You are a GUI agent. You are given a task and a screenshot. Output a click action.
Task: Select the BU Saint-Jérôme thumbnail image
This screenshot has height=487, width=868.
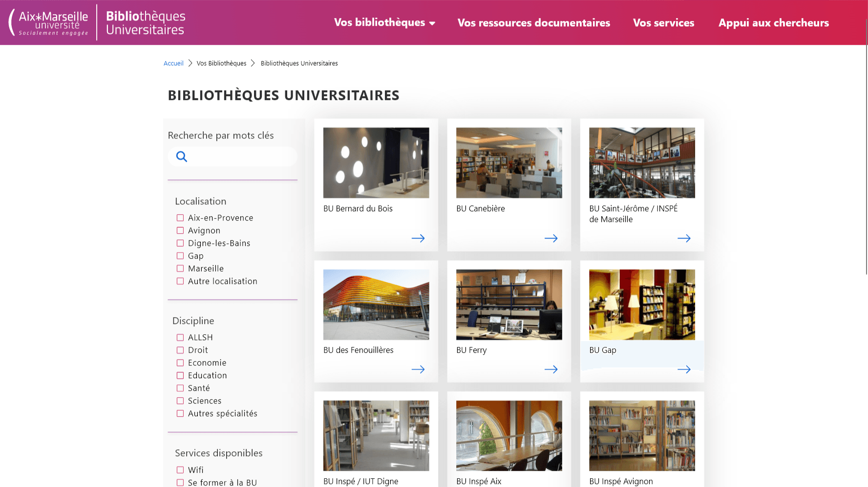pos(642,163)
